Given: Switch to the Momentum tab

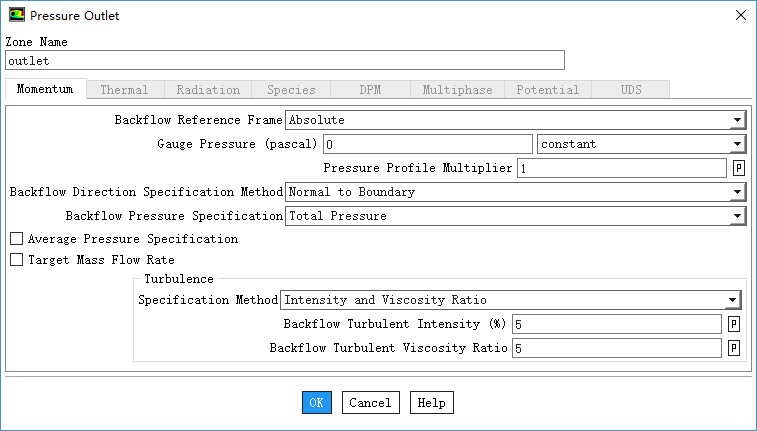Looking at the screenshot, I should 46,90.
